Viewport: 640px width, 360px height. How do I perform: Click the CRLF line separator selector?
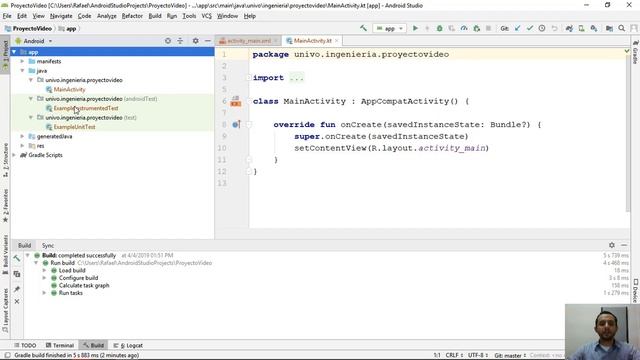coord(454,356)
